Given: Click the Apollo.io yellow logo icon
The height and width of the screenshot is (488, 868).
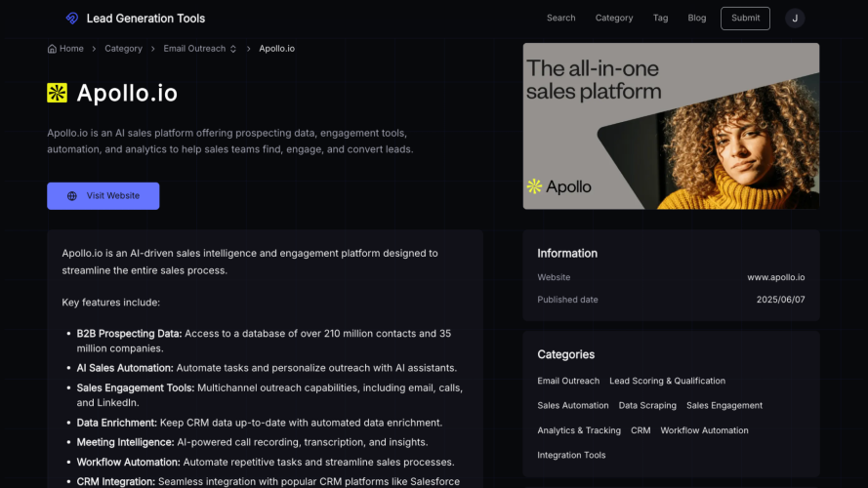Looking at the screenshot, I should coord(57,93).
